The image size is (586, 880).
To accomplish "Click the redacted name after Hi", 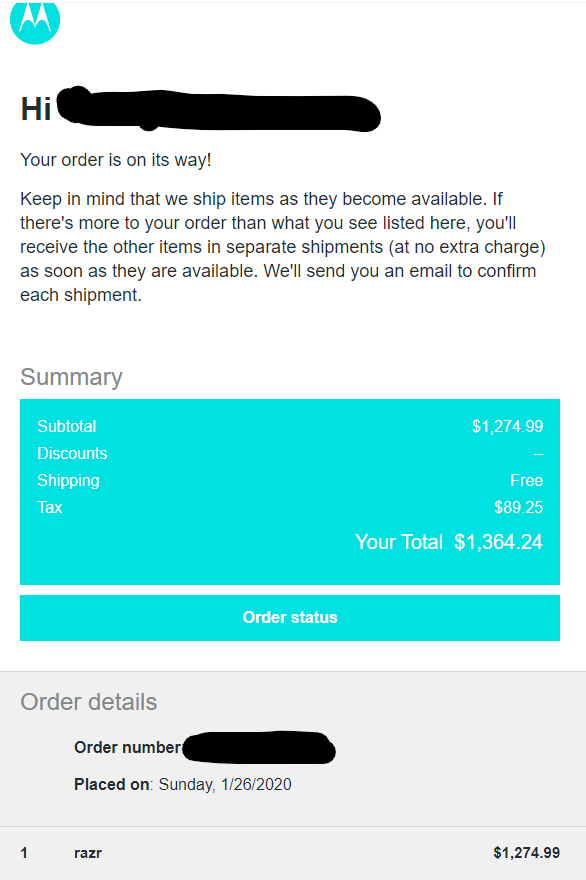I will point(219,109).
